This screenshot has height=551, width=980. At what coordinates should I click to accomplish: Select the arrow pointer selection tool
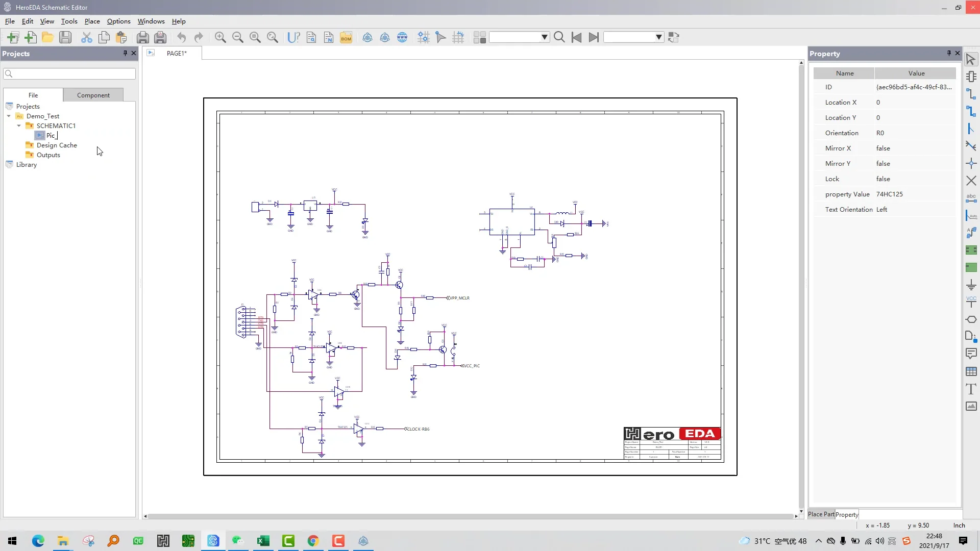[971, 59]
